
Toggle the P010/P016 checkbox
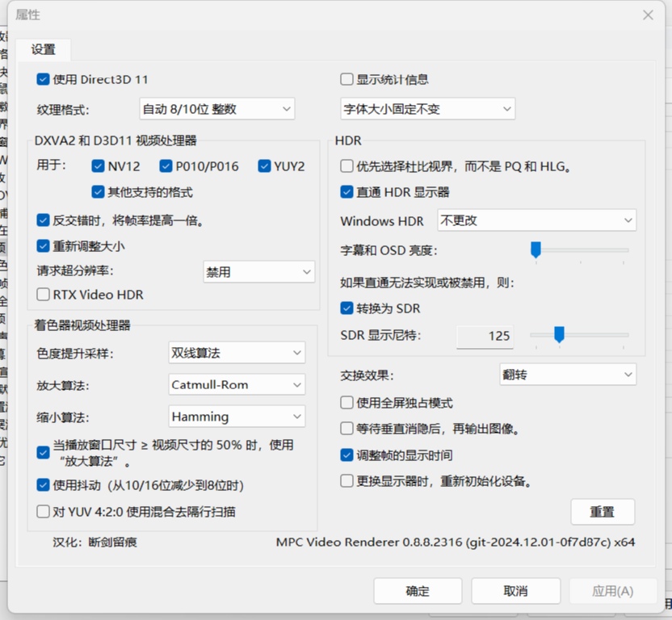[166, 166]
